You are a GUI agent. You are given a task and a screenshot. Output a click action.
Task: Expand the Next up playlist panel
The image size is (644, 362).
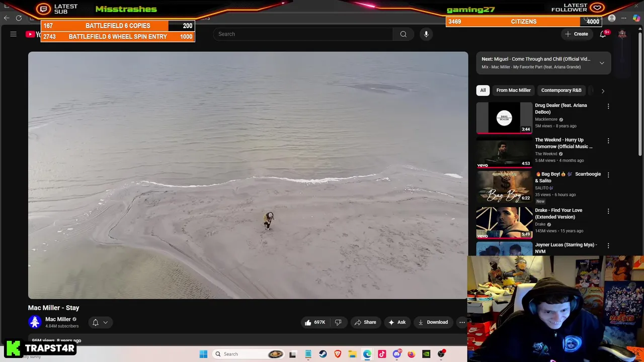[602, 63]
